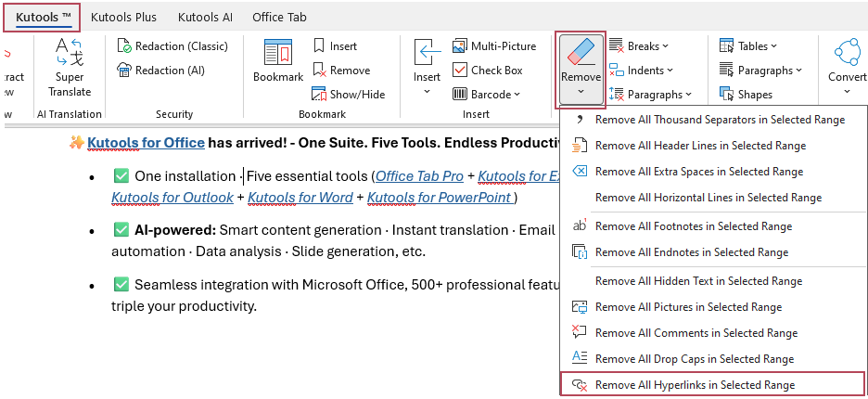Open the Kutools for Word link
This screenshot has width=868, height=399.
300,198
